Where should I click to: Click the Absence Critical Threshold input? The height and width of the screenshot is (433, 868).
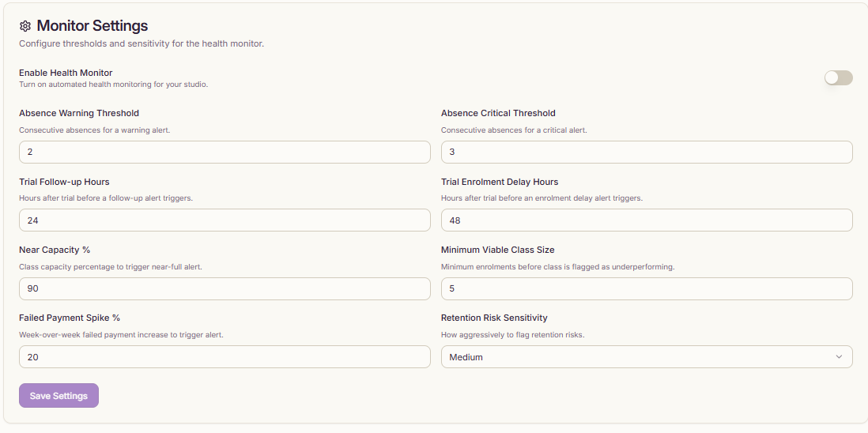point(646,152)
